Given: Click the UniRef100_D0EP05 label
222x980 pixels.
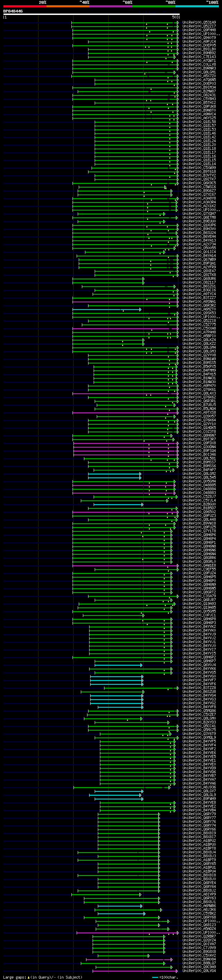Looking at the screenshot, I should point(199,45).
